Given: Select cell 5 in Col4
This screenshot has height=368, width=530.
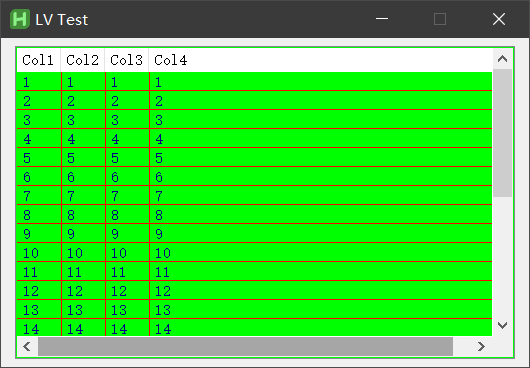Looking at the screenshot, I should (321, 157).
